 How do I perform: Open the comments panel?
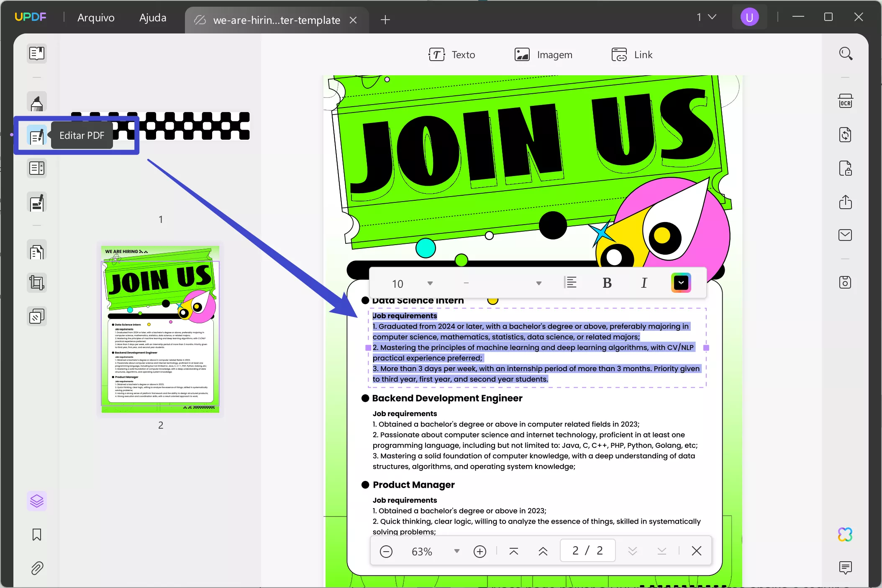[x=846, y=568]
